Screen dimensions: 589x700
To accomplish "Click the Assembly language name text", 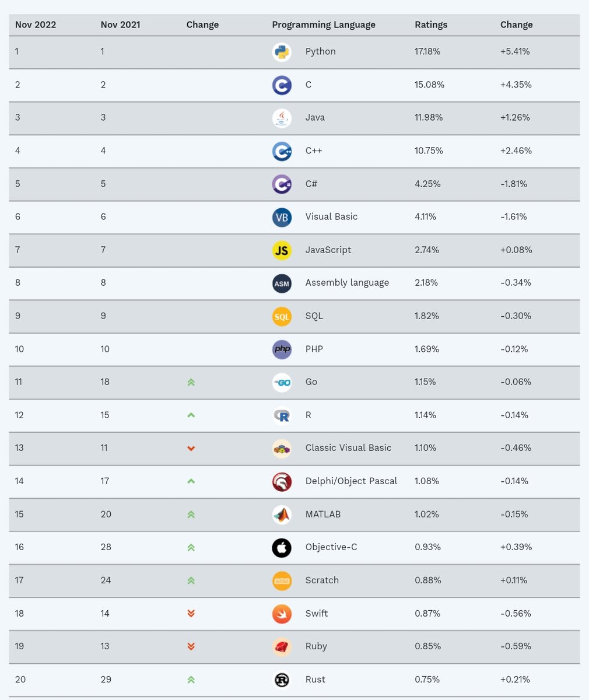I will (x=347, y=283).
